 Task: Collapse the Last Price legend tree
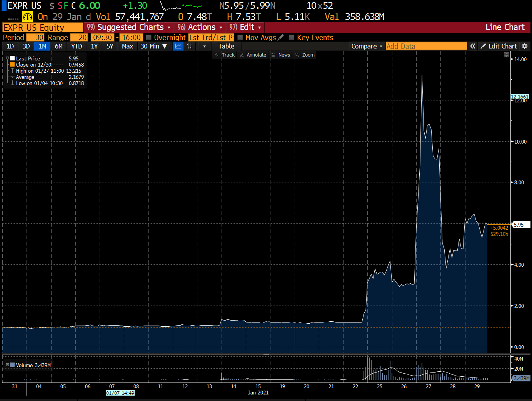(7, 58)
